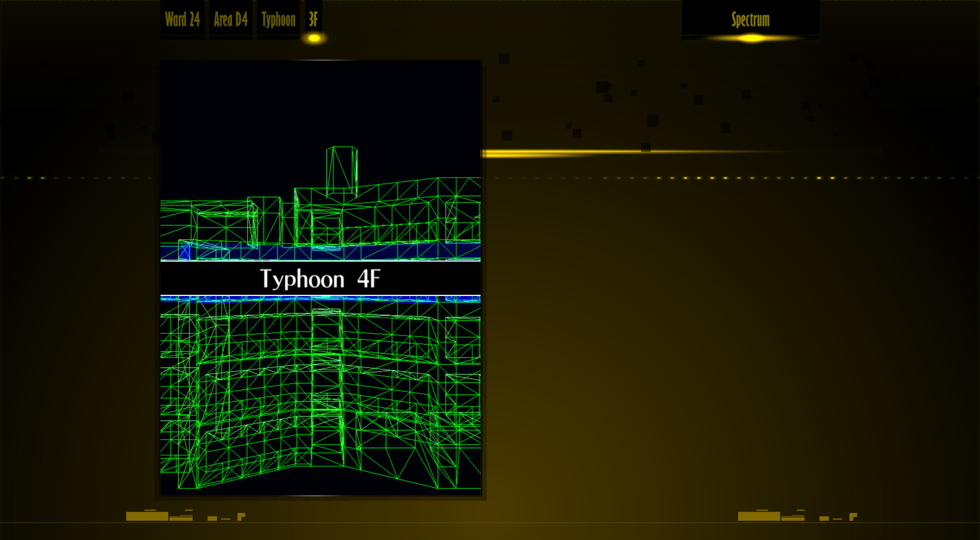Click the 3F floor tab
Screen dimensions: 980x540
tap(313, 20)
